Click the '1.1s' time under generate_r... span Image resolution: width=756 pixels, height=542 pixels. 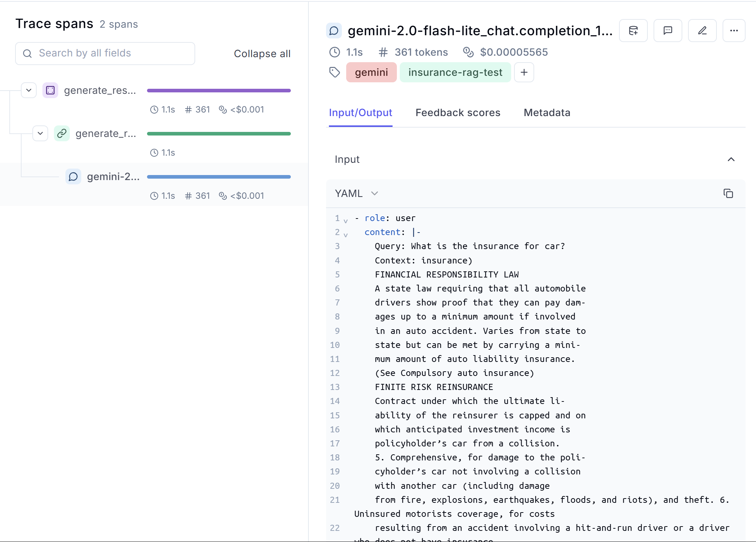[x=162, y=153]
